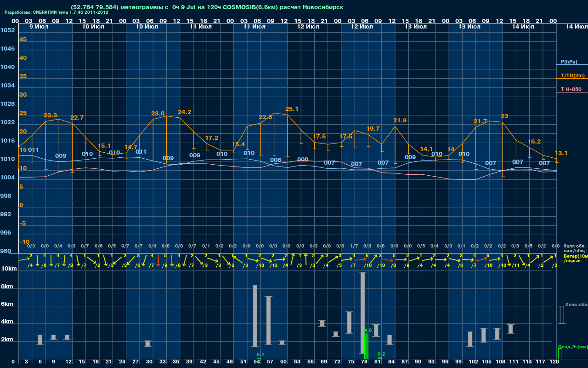588x368 pixels.
Task: Click the grey cloud bar at hour 54
Action: [x=255, y=316]
